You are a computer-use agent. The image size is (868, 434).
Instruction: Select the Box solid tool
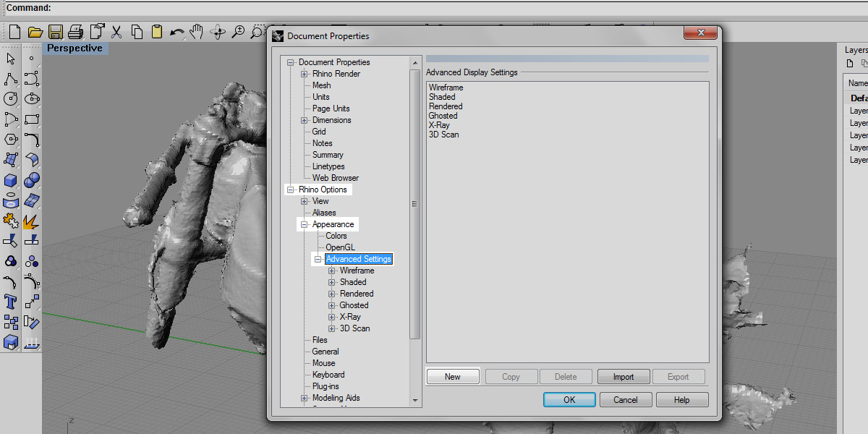pos(11,180)
